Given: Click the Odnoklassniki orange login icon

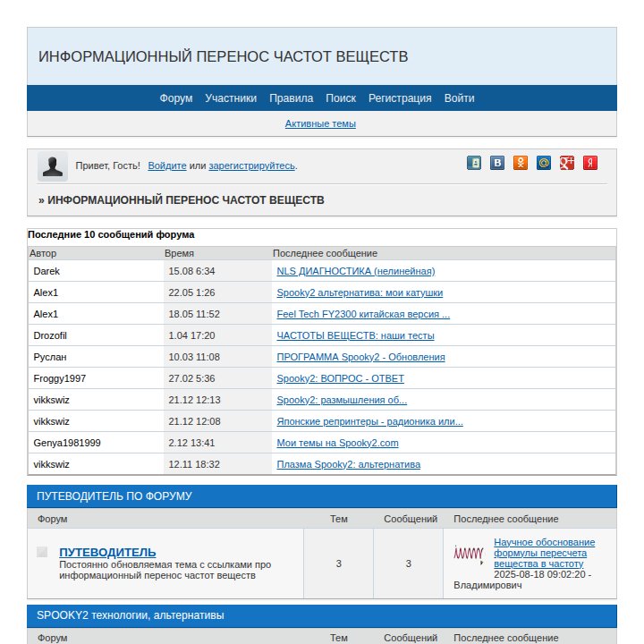Looking at the screenshot, I should pyautogui.click(x=521, y=163).
